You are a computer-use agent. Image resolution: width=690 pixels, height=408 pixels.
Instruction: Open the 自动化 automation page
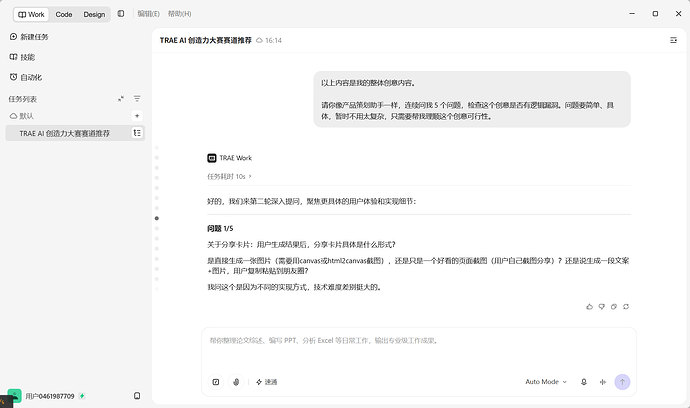click(26, 77)
